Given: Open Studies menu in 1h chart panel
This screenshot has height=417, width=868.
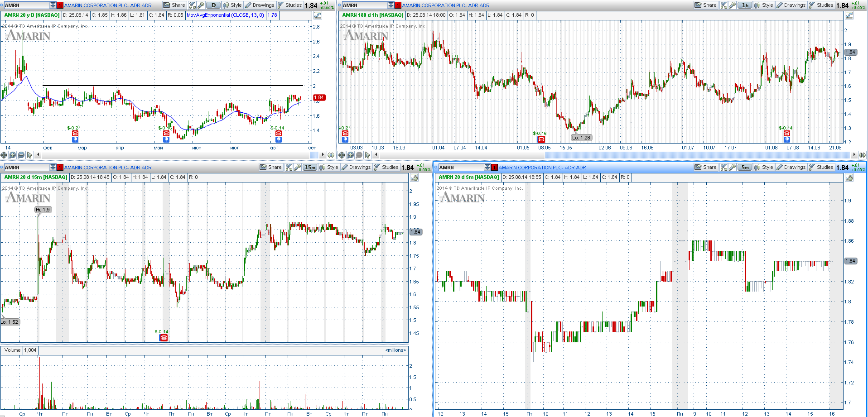Looking at the screenshot, I should click(x=821, y=5).
